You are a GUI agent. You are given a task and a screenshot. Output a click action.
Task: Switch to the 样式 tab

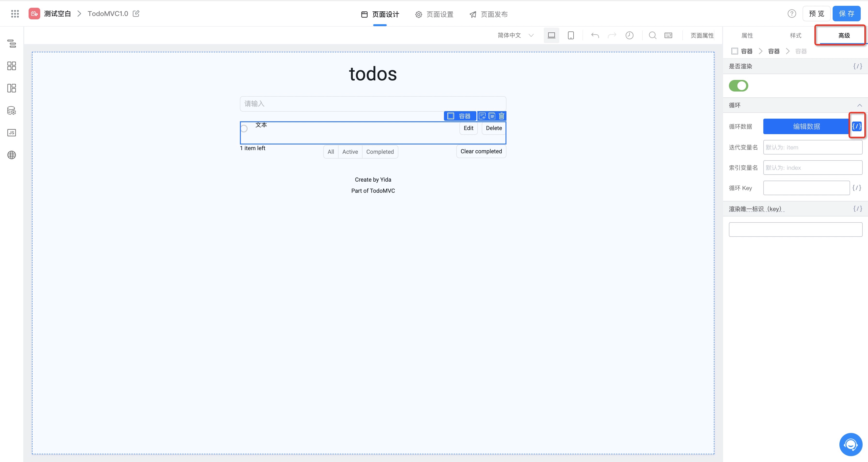(796, 35)
